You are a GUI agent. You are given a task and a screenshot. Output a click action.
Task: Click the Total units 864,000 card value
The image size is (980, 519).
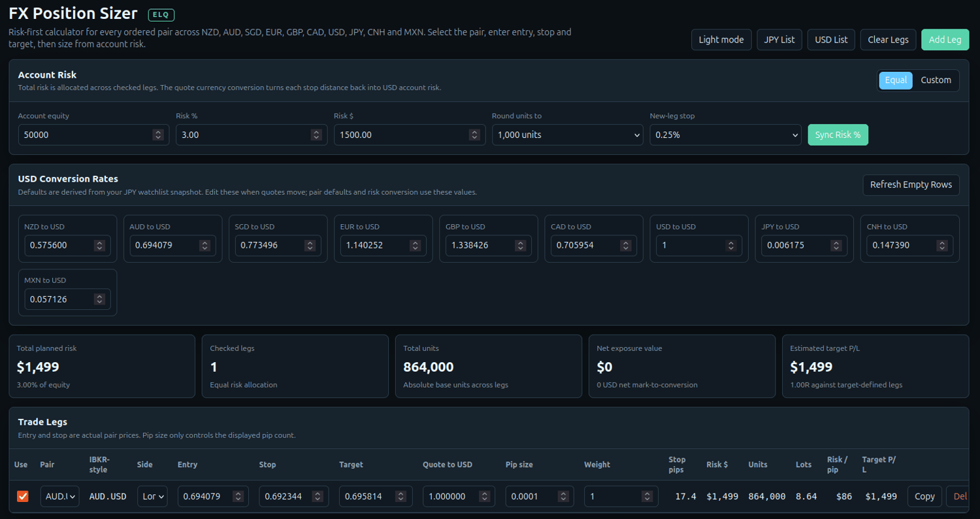point(429,367)
